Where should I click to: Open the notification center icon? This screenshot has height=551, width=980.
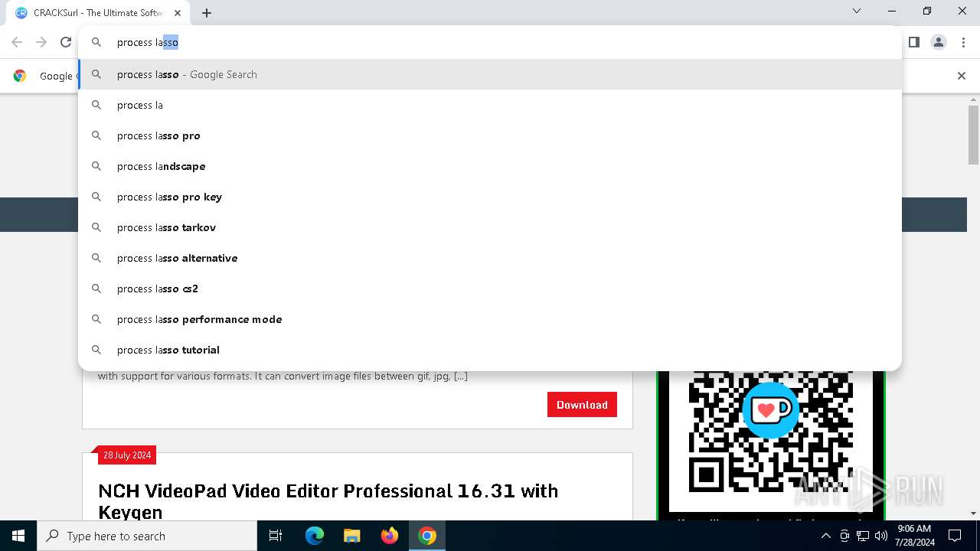point(955,536)
